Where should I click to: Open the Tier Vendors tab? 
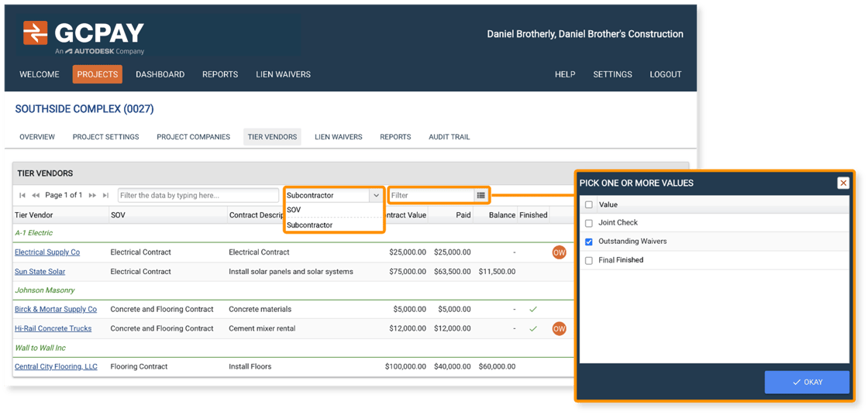tap(272, 137)
